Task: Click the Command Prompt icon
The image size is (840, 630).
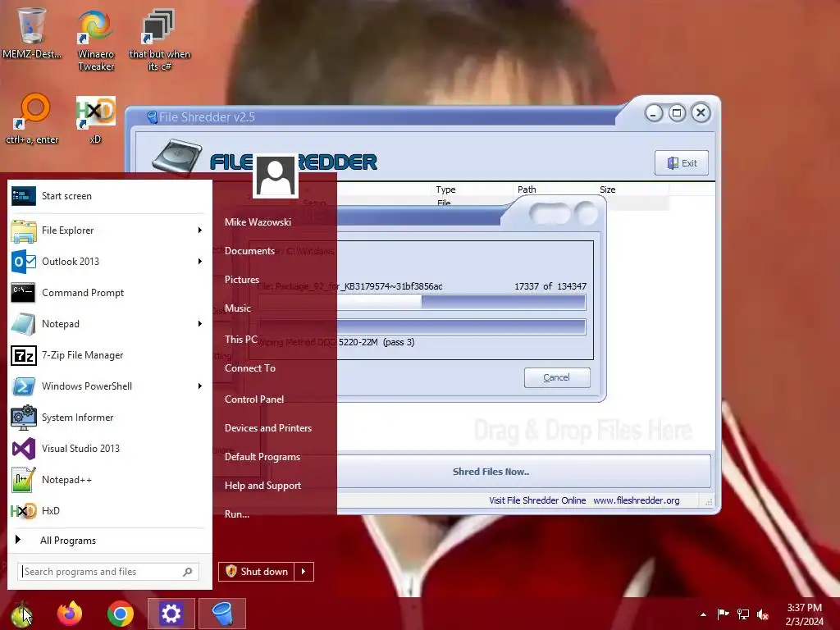Action: [x=24, y=293]
